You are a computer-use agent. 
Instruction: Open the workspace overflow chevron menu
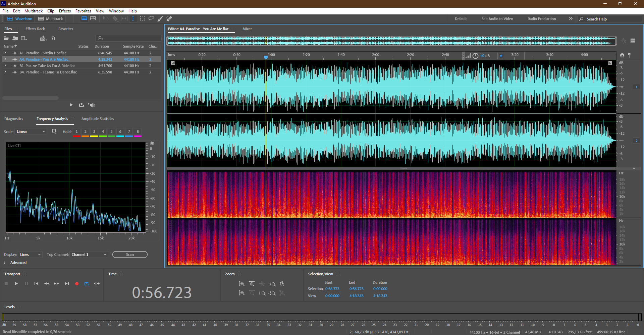571,19
